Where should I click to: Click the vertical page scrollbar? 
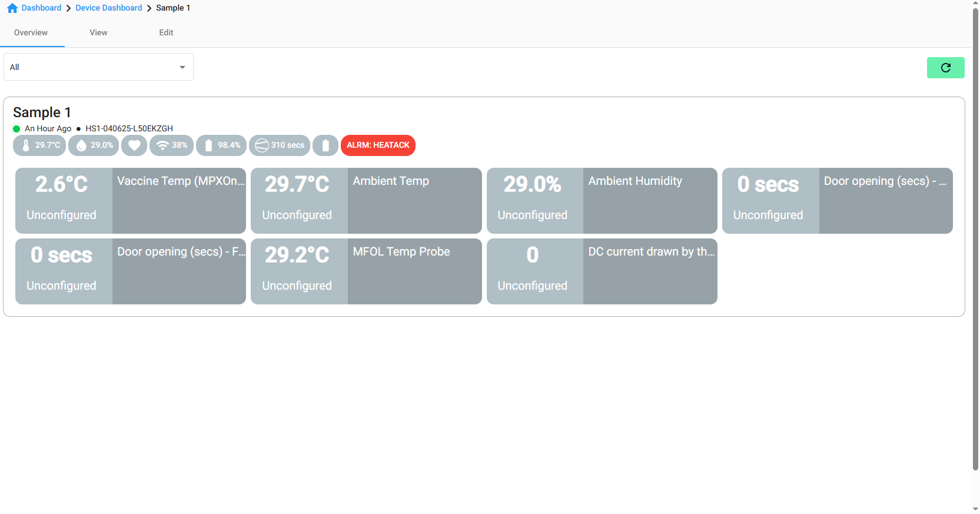[975, 236]
